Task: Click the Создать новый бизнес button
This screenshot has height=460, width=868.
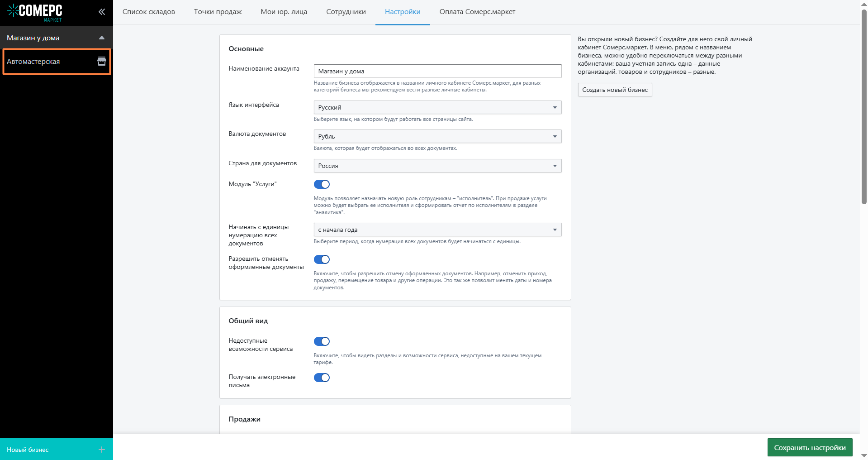Action: (615, 90)
